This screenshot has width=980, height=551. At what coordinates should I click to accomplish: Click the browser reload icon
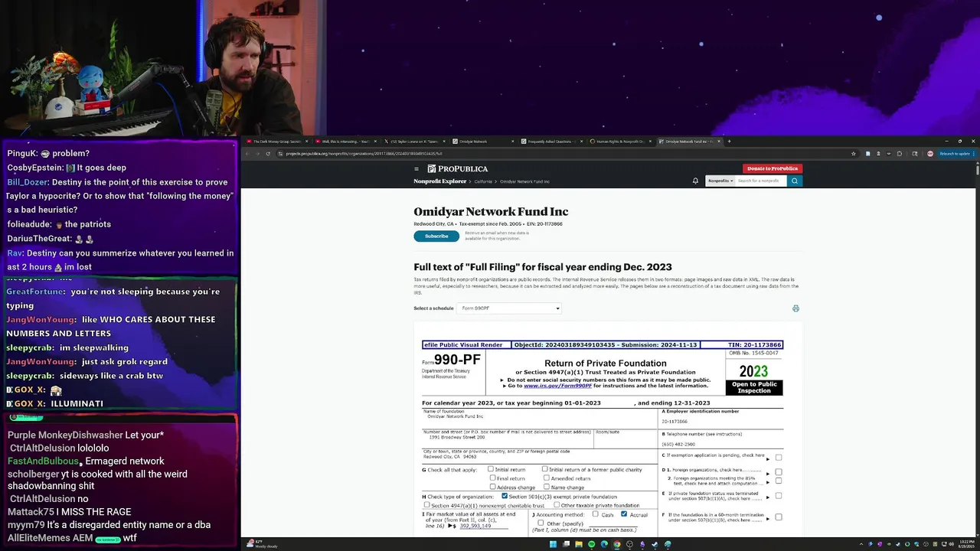(268, 154)
